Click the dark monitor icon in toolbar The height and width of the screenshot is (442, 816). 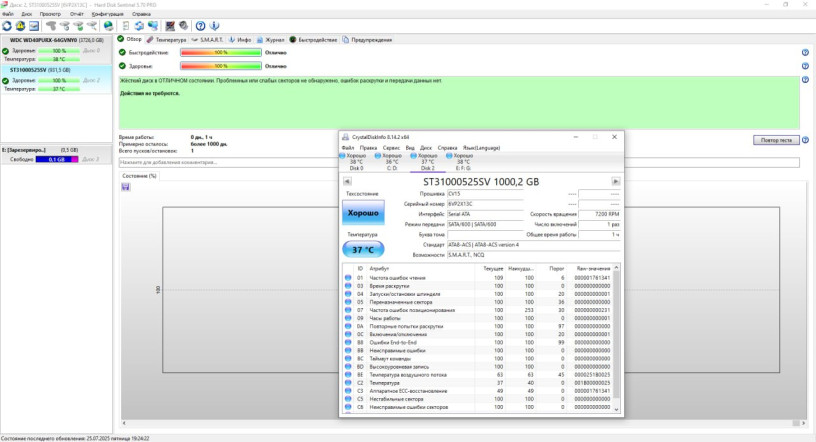click(x=170, y=26)
